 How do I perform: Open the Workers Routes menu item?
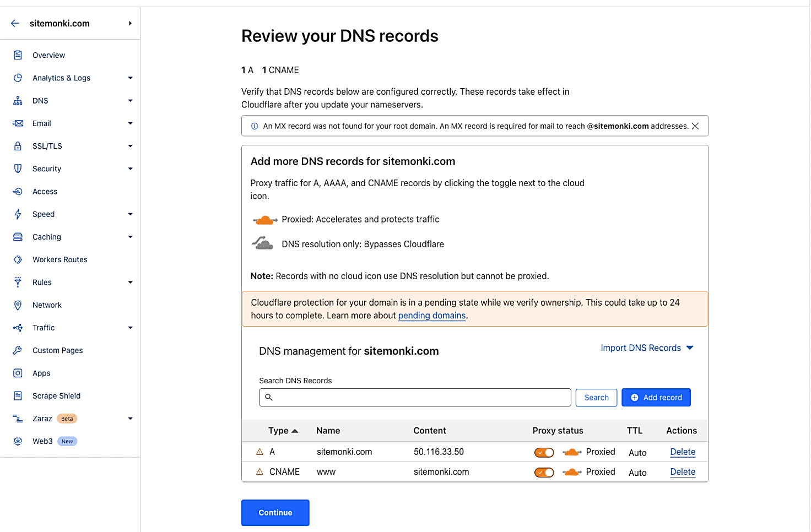60,259
